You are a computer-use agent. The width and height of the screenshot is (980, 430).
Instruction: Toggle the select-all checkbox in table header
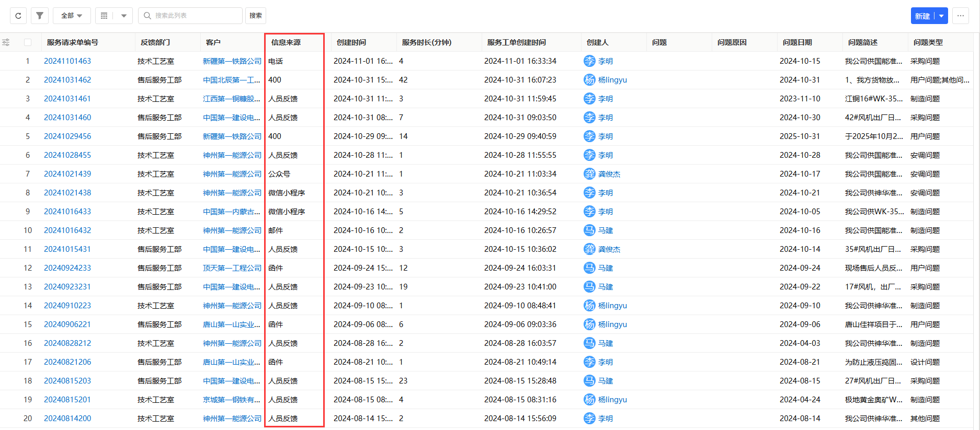pos(28,42)
